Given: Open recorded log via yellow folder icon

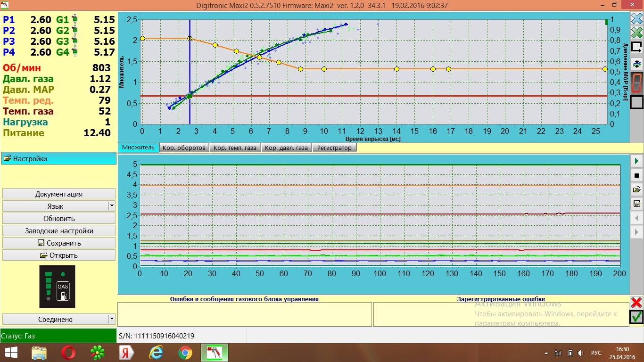Looking at the screenshot, I should coord(636,189).
